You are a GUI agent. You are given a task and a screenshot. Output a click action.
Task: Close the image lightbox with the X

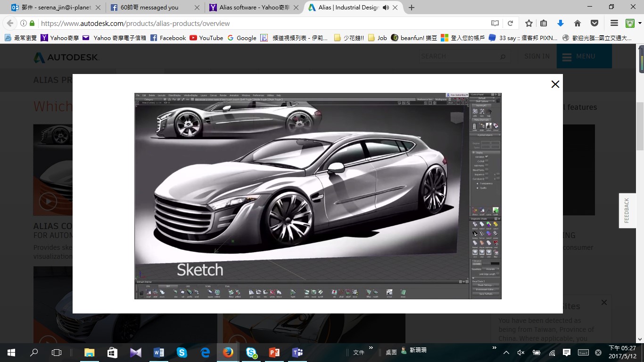pyautogui.click(x=555, y=84)
